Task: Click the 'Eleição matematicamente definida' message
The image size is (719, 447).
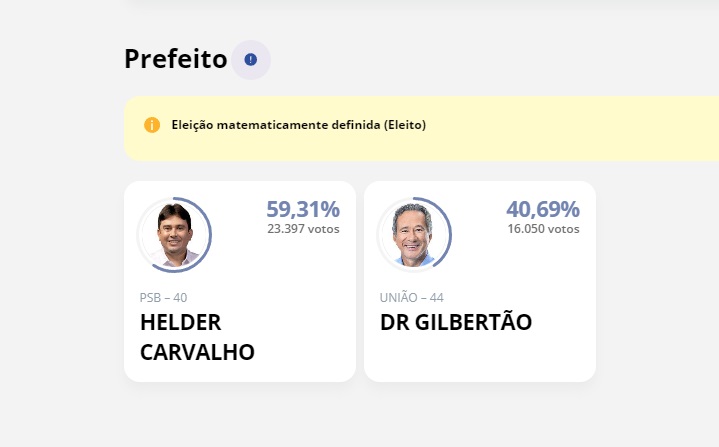Action: coord(298,125)
